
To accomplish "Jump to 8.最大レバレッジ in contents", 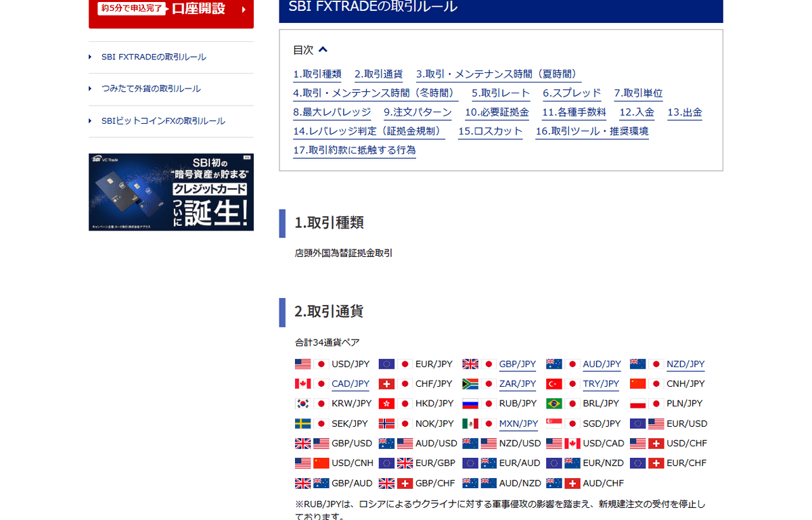I will (x=332, y=112).
